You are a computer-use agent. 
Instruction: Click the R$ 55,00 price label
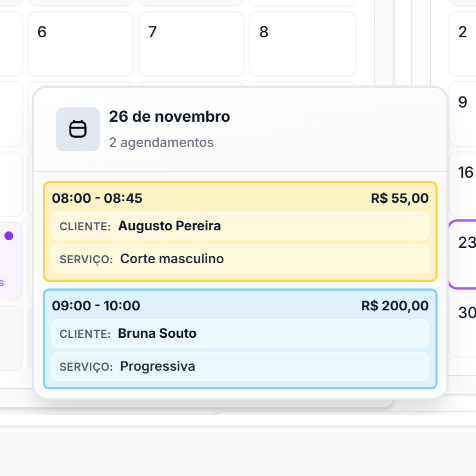click(400, 199)
